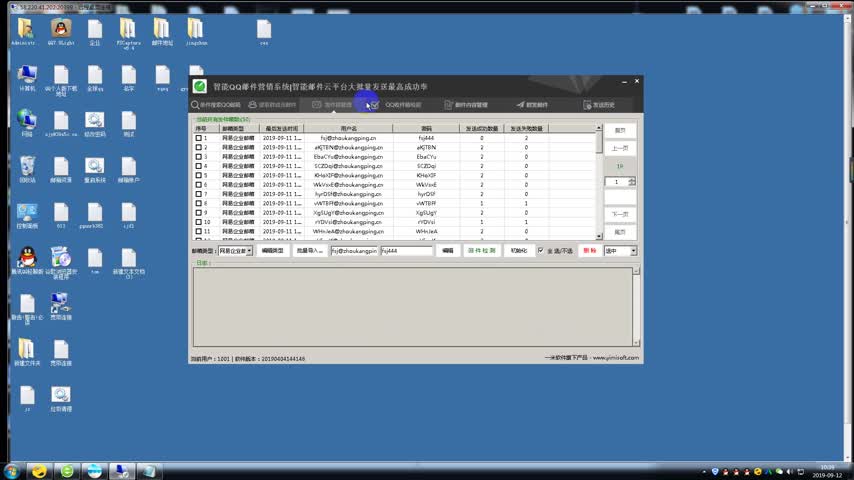Image resolution: width=854 pixels, height=480 pixels.
Task: Tick checkbox for row 3 EbaCYu
Action: coord(199,157)
